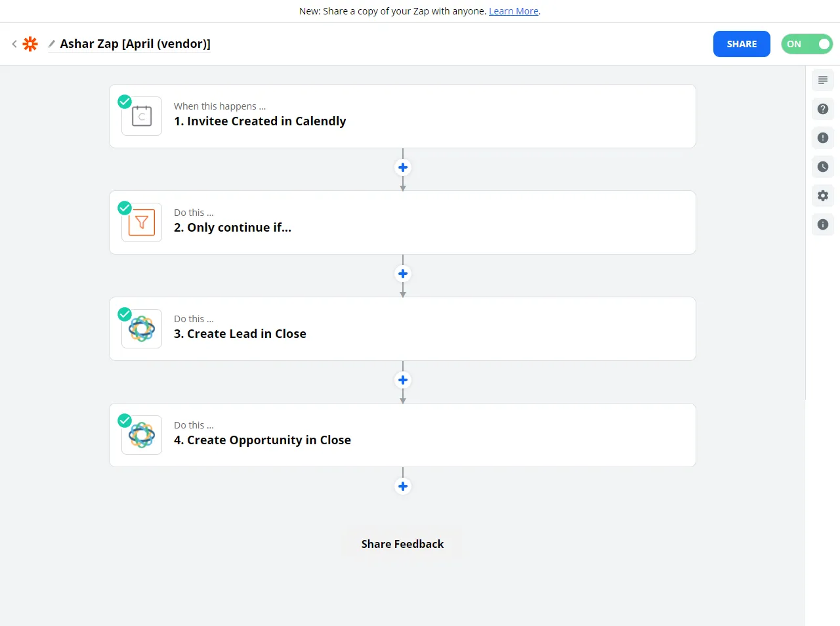Open the info details sidebar icon

pyautogui.click(x=823, y=224)
